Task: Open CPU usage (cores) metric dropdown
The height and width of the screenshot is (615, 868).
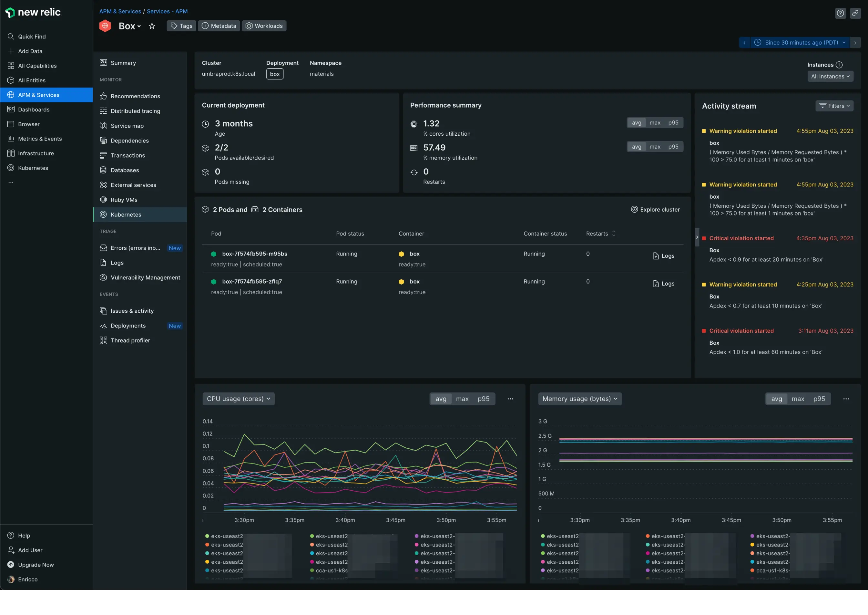Action: click(x=238, y=399)
